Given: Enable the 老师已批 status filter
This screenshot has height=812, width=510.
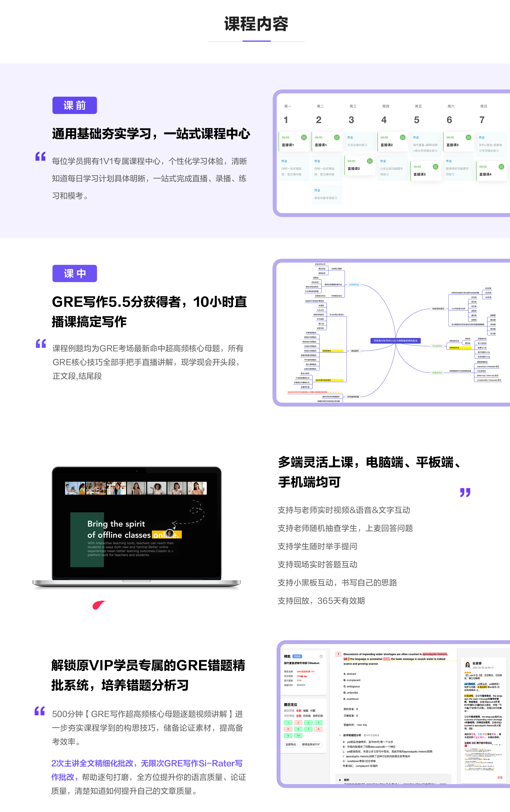Looking at the screenshot, I should (x=318, y=716).
